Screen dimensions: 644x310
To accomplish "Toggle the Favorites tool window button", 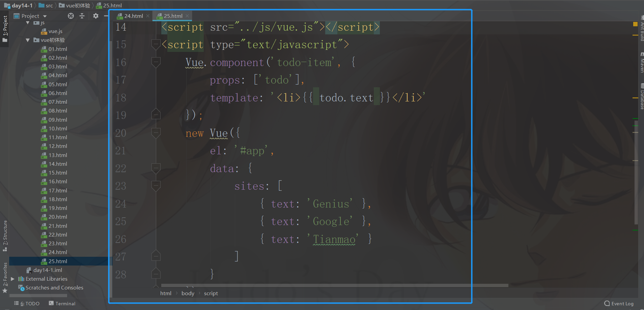I will [x=5, y=278].
